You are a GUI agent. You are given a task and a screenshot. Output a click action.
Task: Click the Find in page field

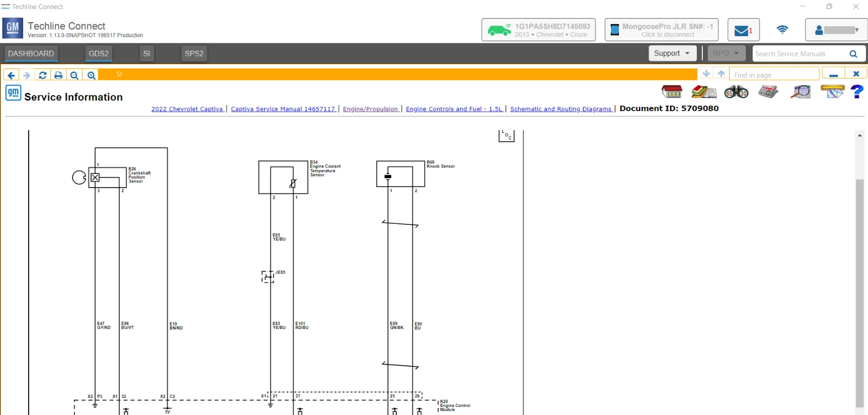(774, 75)
